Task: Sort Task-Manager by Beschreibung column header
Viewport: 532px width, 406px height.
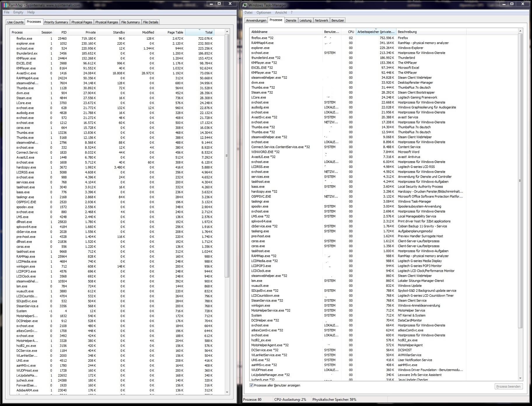Action: (x=431, y=32)
